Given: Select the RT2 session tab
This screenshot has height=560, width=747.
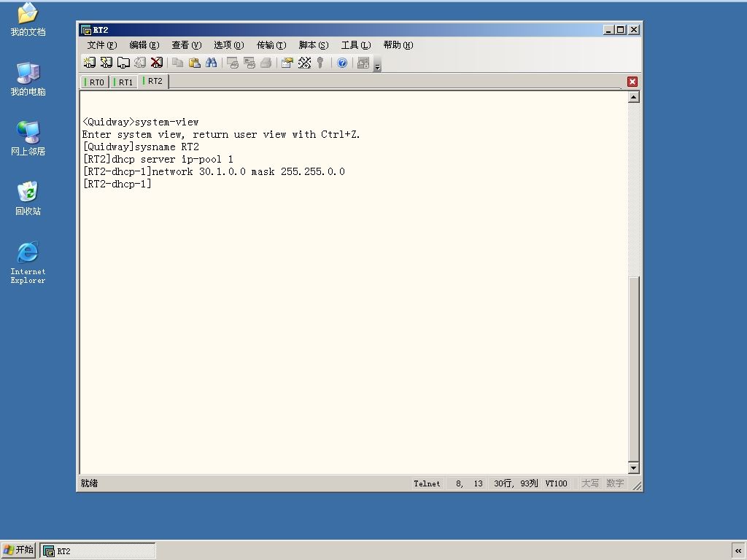Looking at the screenshot, I should [153, 81].
